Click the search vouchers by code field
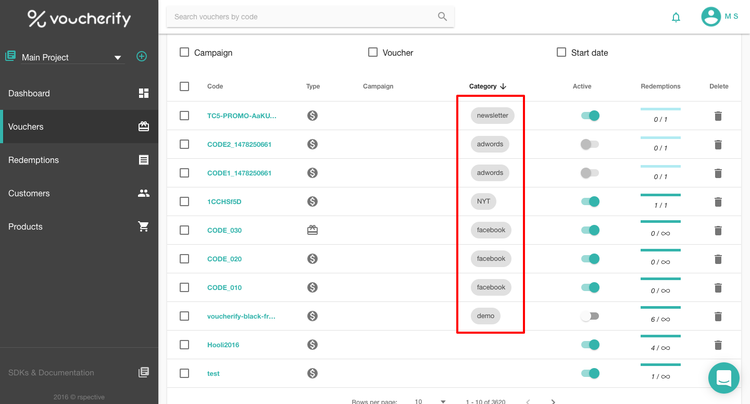The image size is (750, 404). pyautogui.click(x=300, y=17)
